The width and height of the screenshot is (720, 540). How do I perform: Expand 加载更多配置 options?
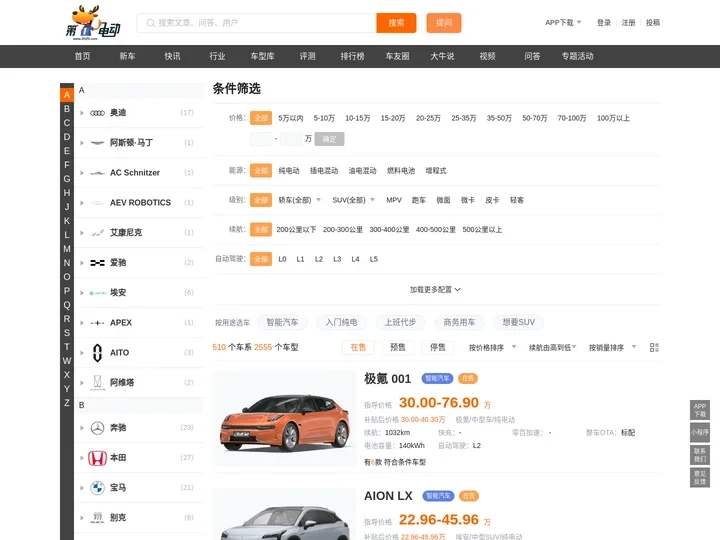(435, 290)
